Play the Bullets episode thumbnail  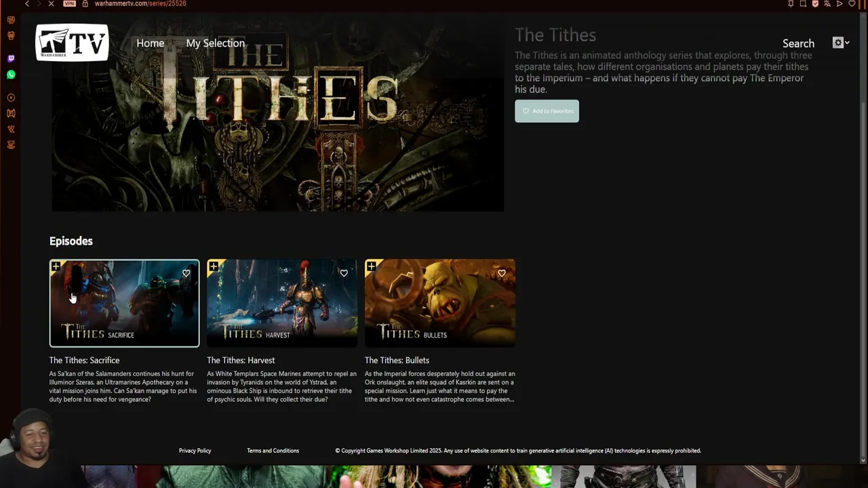440,303
